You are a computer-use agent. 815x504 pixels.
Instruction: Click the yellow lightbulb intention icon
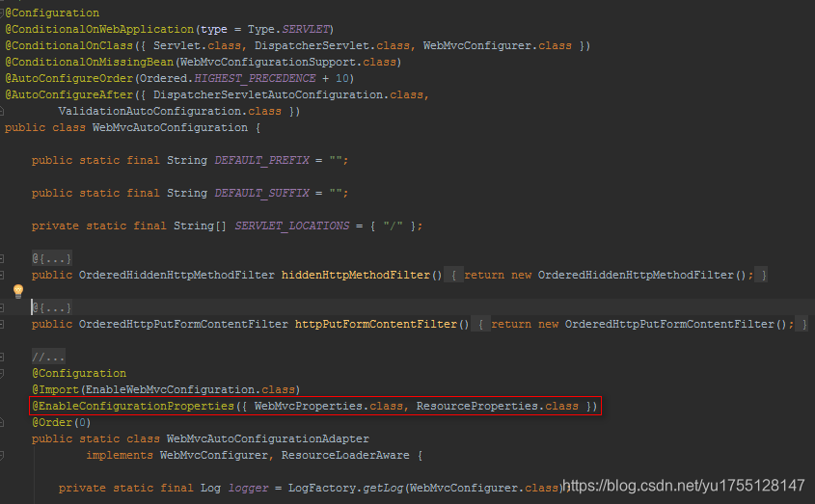18,290
